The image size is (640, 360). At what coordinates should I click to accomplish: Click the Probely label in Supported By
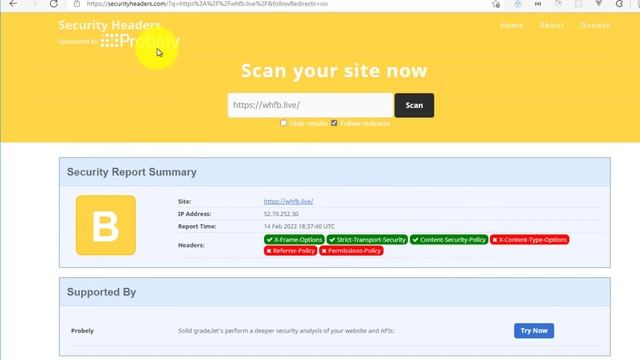(x=82, y=331)
